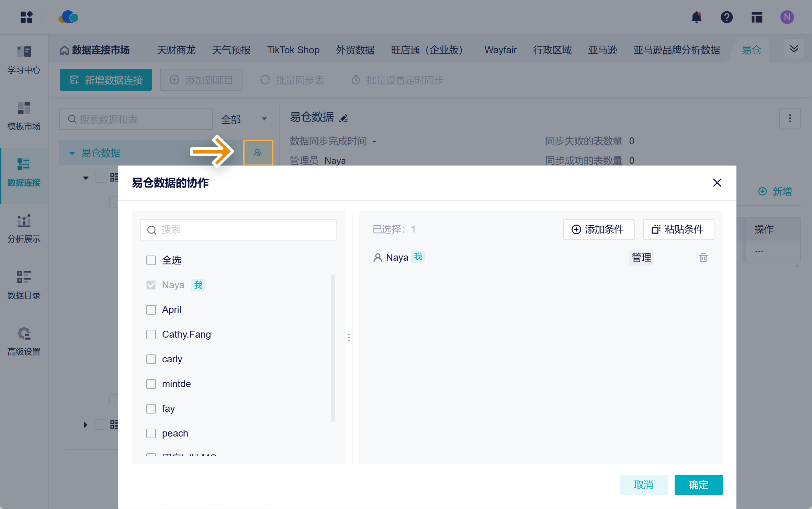
Task: Check the carly checkbox
Action: 151,359
